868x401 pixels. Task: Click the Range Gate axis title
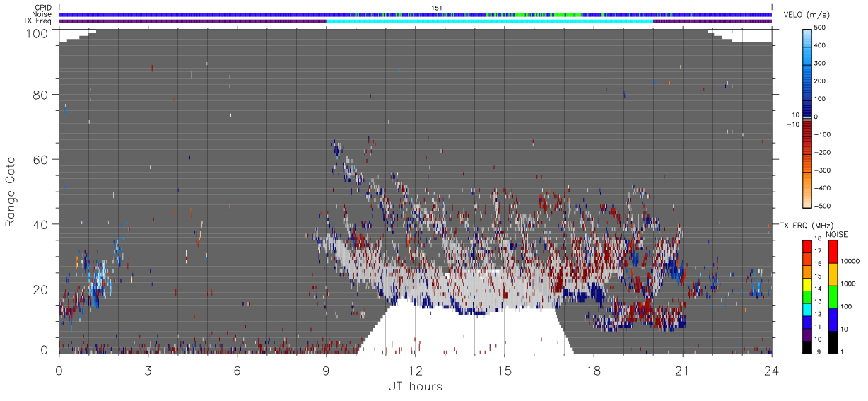11,192
